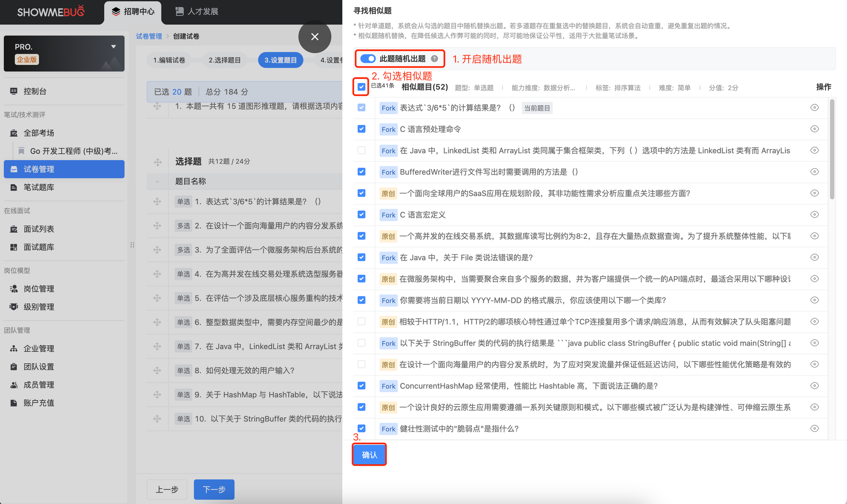Click the 上一步 button
The height and width of the screenshot is (504, 847).
pos(167,490)
